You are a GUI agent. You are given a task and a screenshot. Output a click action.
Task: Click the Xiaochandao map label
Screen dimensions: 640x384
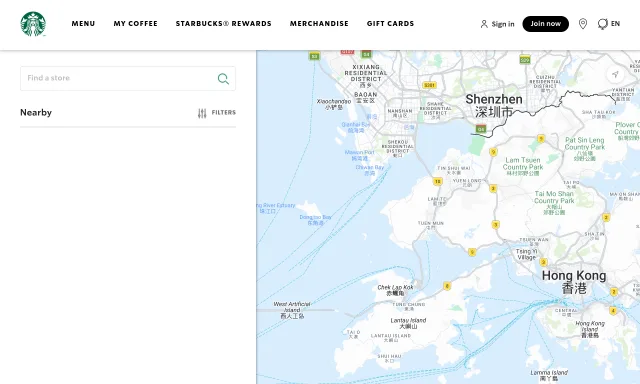(x=334, y=104)
